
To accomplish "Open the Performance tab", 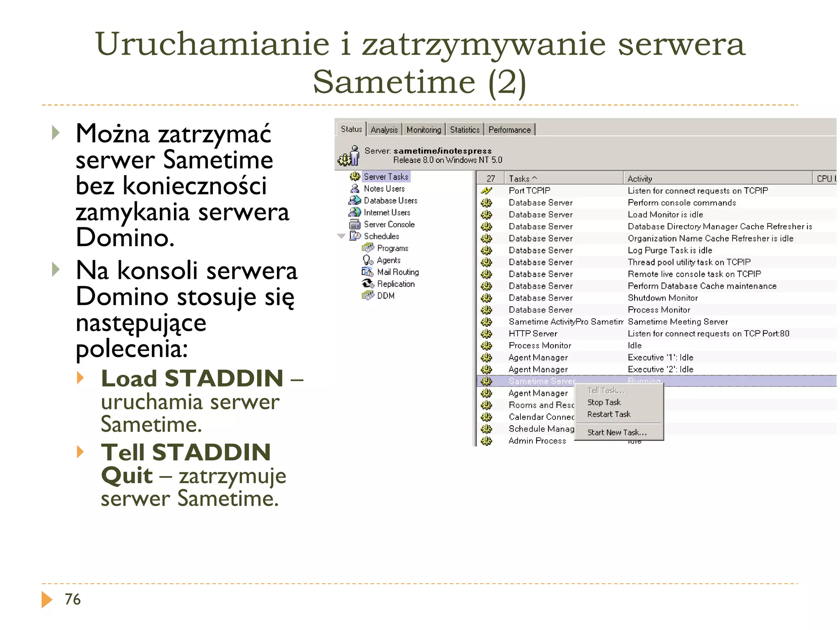I will 509,130.
